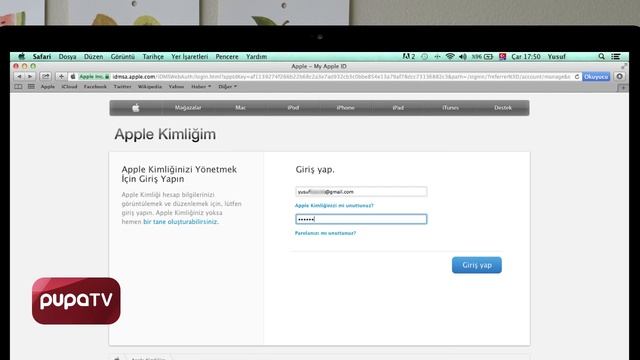The height and width of the screenshot is (360, 640).
Task: Reload page using the refresh icon
Action: point(577,76)
